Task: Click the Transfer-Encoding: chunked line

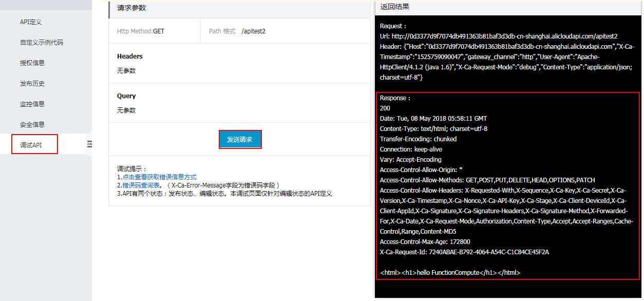Action: point(418,139)
